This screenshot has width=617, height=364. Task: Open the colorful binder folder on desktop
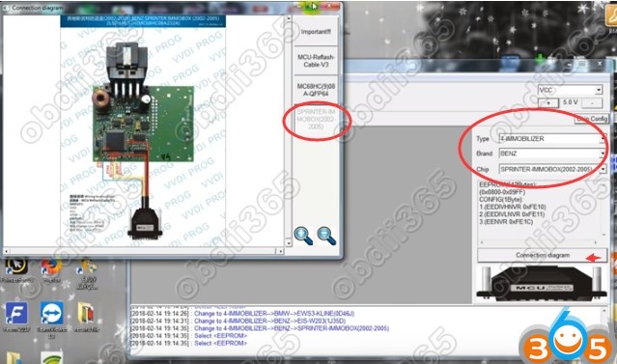tap(86, 317)
